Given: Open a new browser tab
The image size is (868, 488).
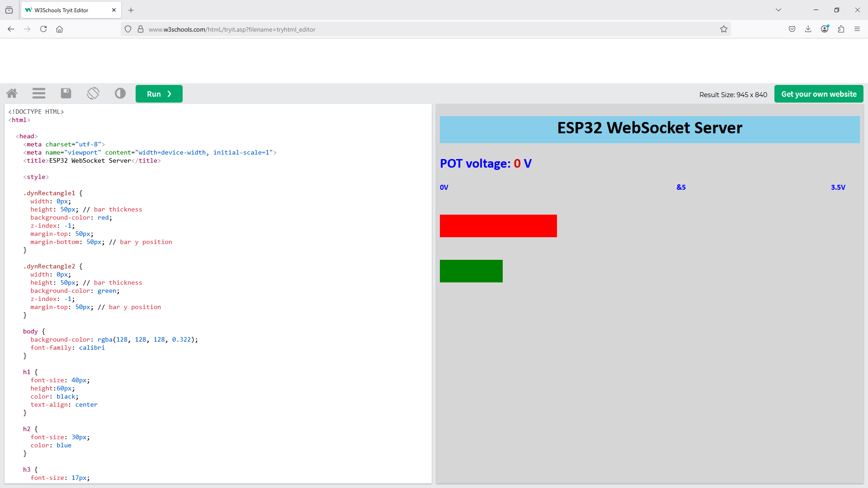Looking at the screenshot, I should [x=131, y=10].
